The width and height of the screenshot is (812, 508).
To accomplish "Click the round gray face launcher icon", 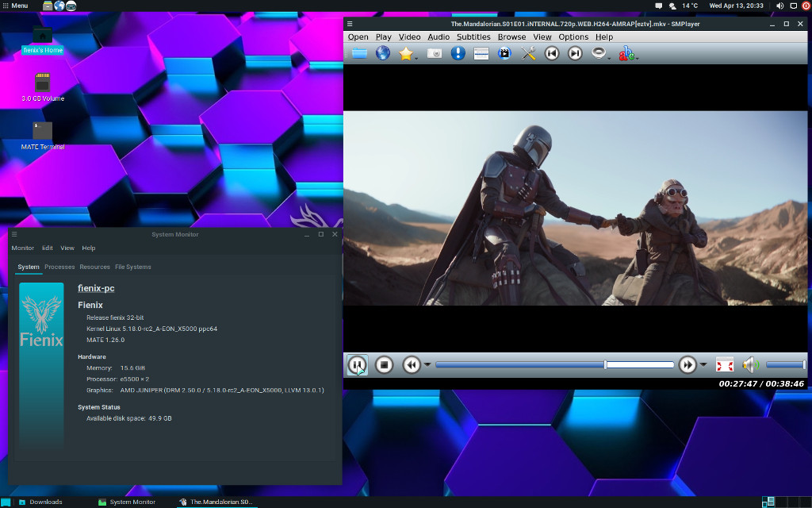I will 71,6.
